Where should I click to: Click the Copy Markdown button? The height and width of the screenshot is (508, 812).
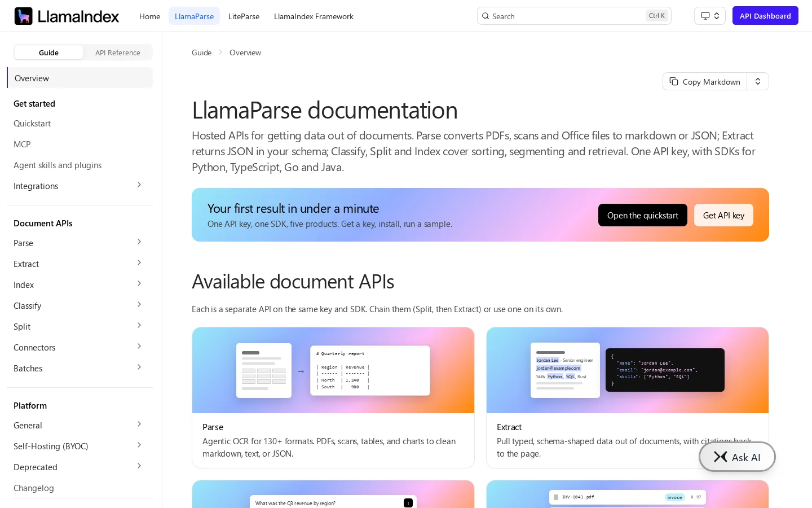(x=705, y=81)
